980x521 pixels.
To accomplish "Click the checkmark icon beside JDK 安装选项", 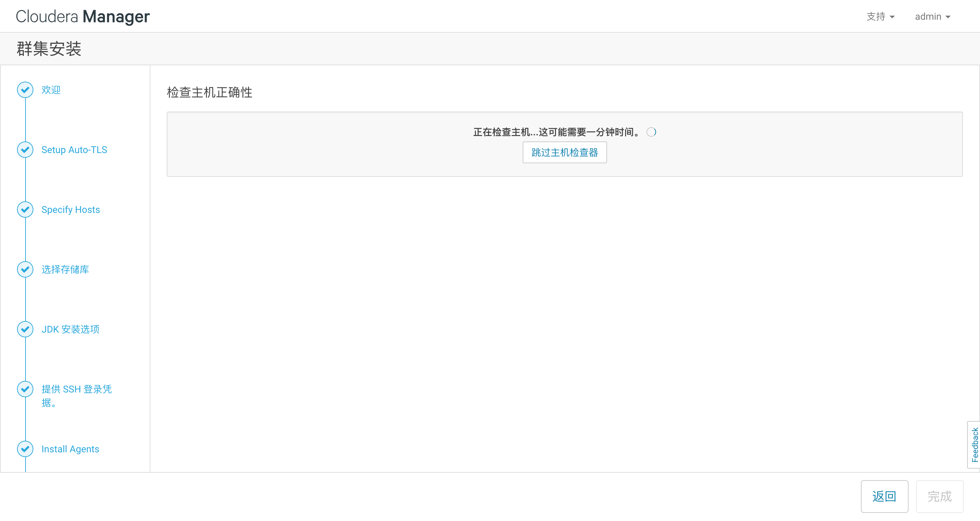I will (x=25, y=329).
